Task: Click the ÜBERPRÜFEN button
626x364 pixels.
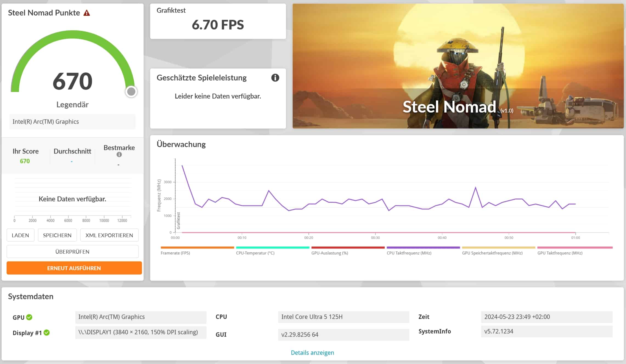Action: click(x=72, y=252)
